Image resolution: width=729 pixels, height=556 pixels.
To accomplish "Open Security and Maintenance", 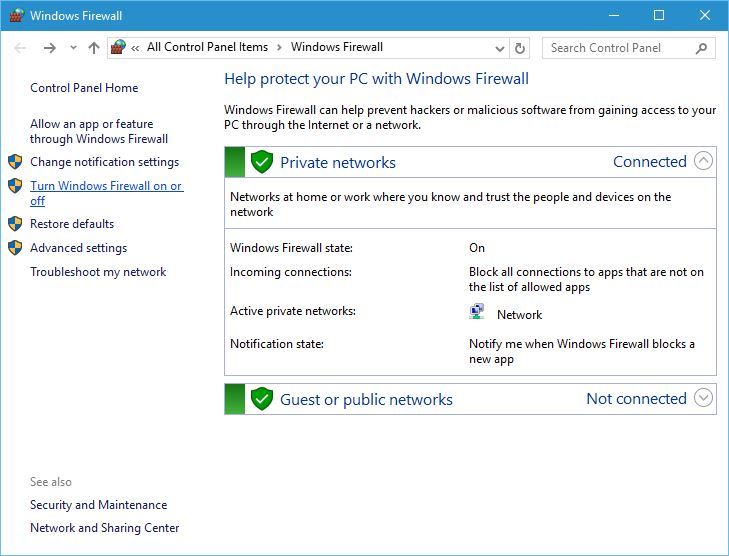I will (99, 505).
